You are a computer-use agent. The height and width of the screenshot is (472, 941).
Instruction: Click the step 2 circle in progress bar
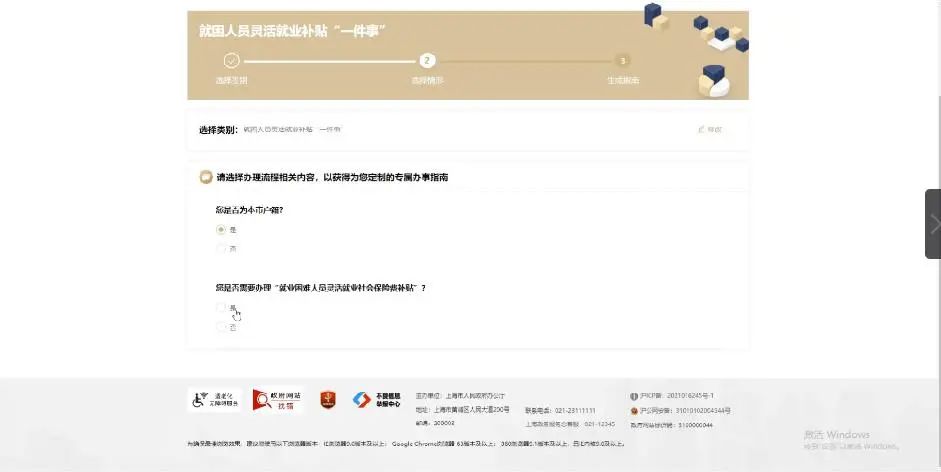pos(427,60)
